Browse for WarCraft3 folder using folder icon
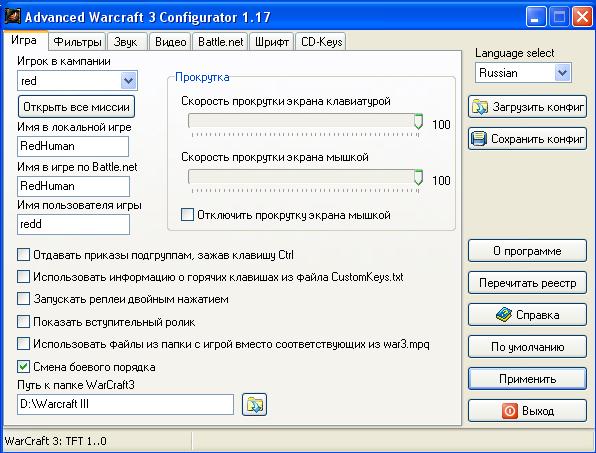This screenshot has height=453, width=596. click(254, 404)
